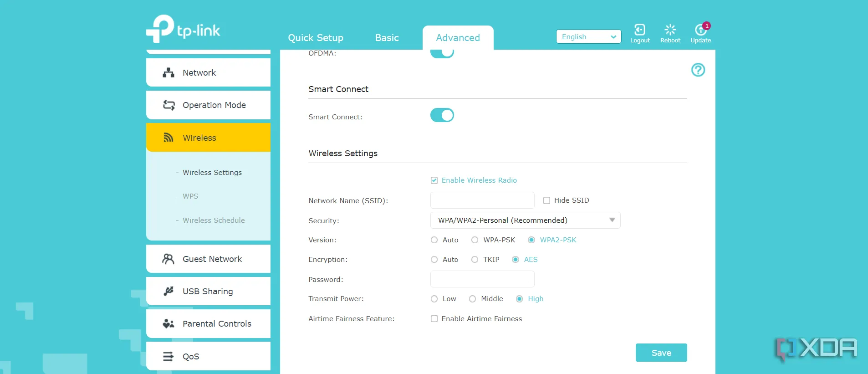The image size is (868, 374).
Task: Select Auto for Encryption
Action: tap(434, 260)
